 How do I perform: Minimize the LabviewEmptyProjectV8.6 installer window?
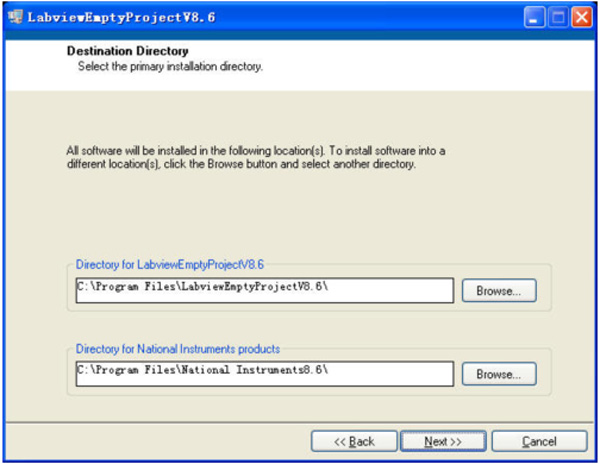[535, 16]
